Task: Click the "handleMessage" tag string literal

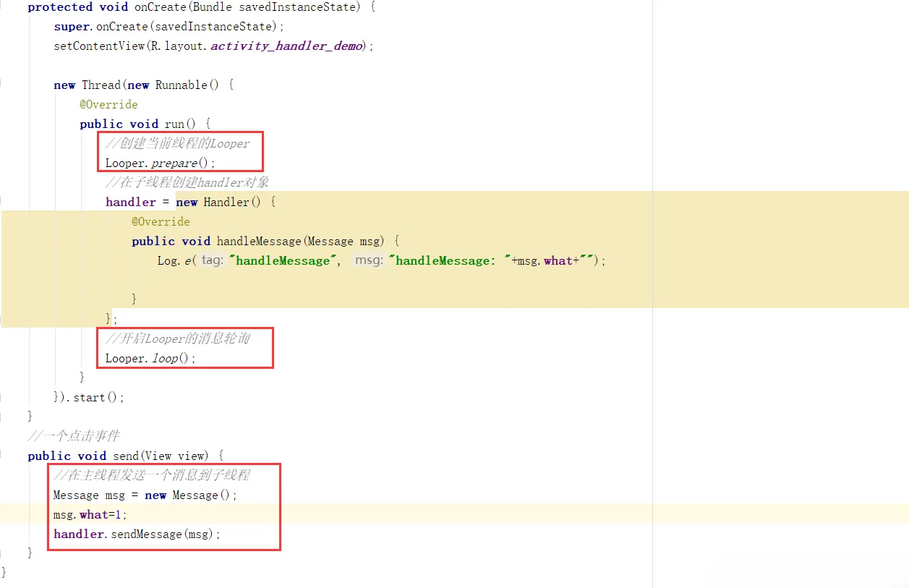Action: (x=282, y=260)
